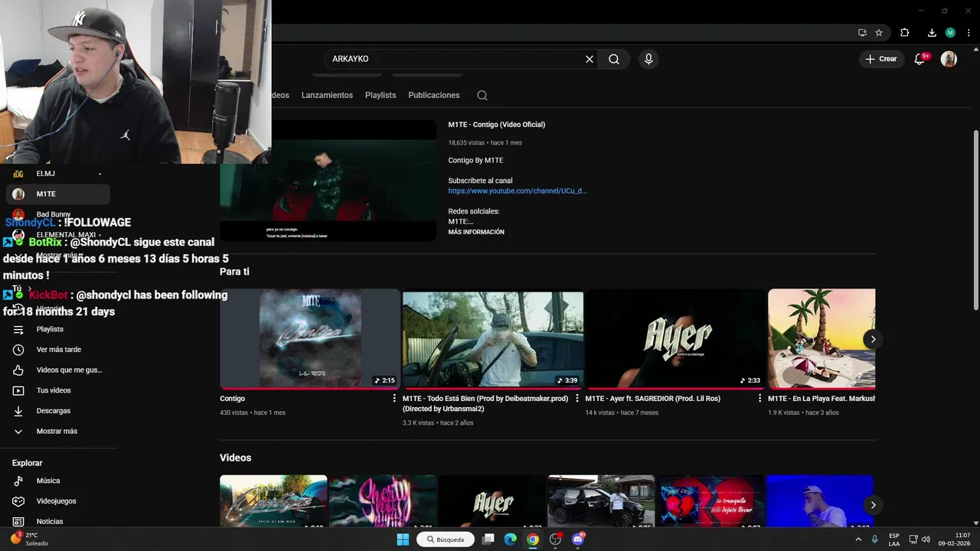Open the 'Ayer' thumbnail in Videos row

(492, 501)
